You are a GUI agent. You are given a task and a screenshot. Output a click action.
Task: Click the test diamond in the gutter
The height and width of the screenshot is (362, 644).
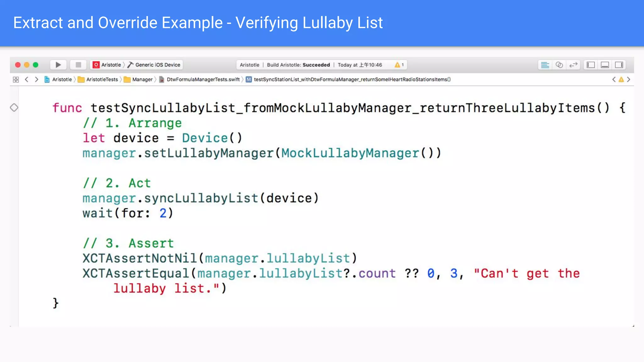pyautogui.click(x=14, y=107)
